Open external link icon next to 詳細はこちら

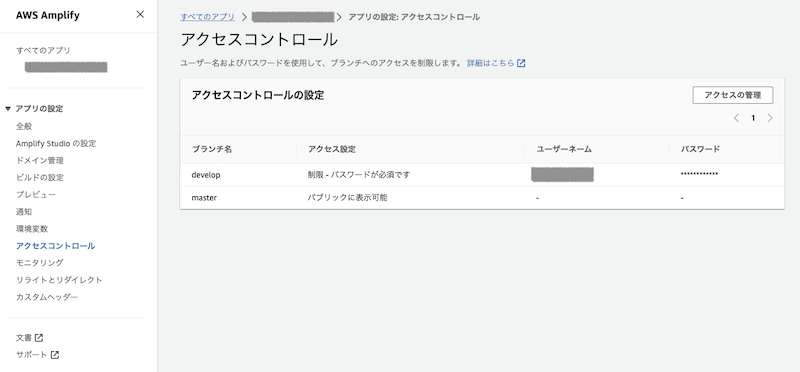(x=521, y=63)
